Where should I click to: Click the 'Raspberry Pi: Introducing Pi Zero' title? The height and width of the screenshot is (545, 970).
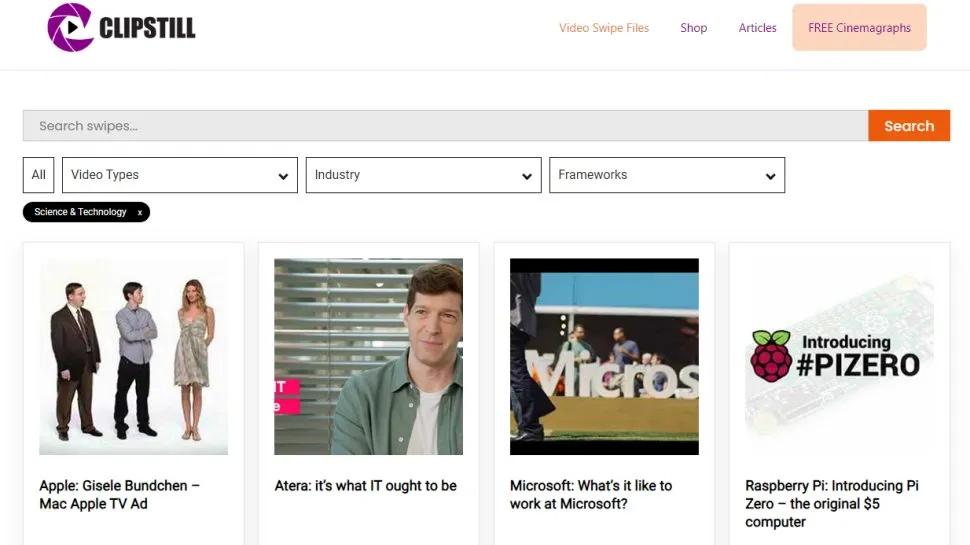[831, 503]
